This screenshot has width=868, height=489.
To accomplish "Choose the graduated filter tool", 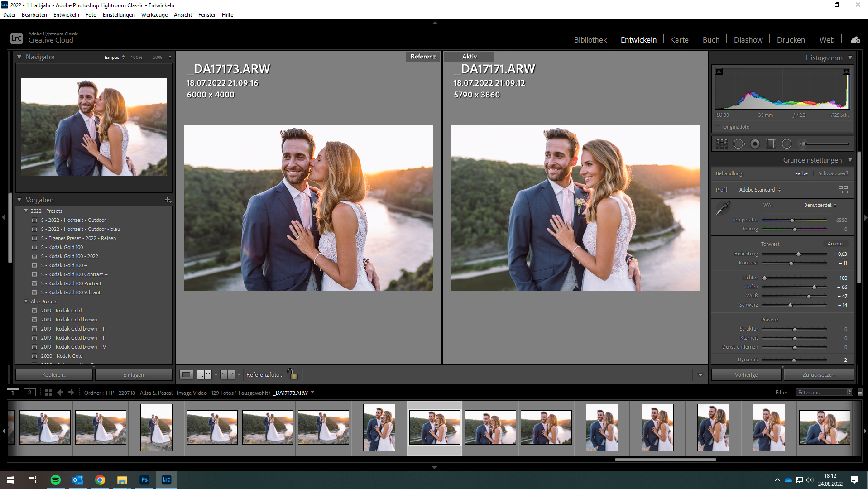I will 771,144.
